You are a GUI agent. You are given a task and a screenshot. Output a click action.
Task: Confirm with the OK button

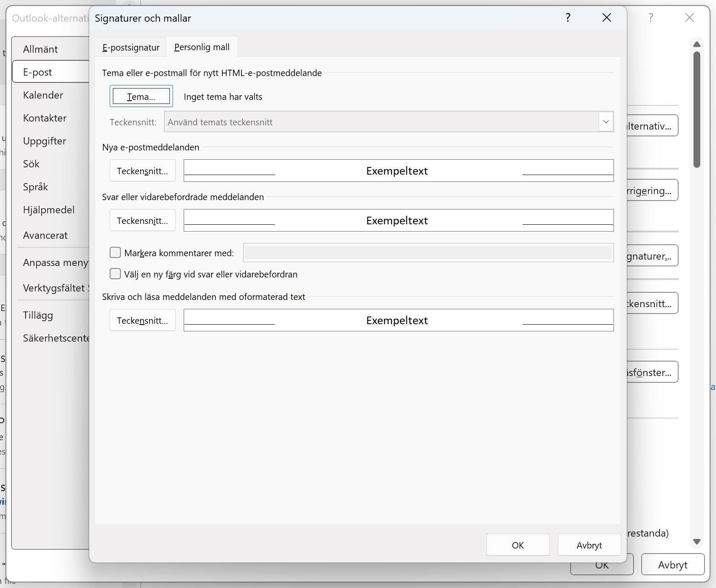coord(517,545)
